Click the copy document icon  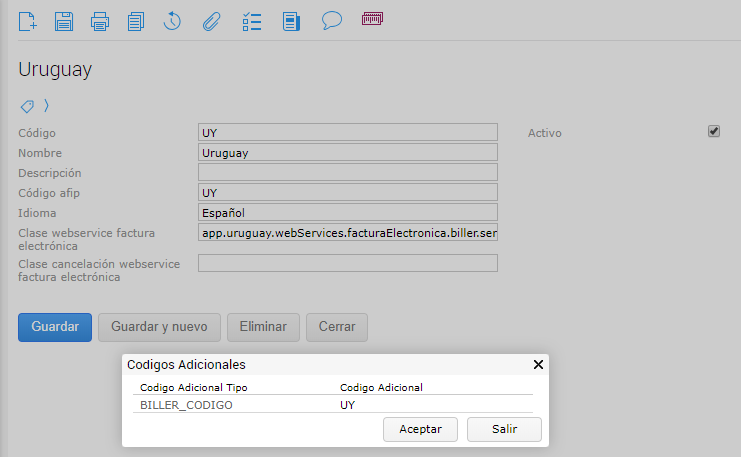click(136, 22)
